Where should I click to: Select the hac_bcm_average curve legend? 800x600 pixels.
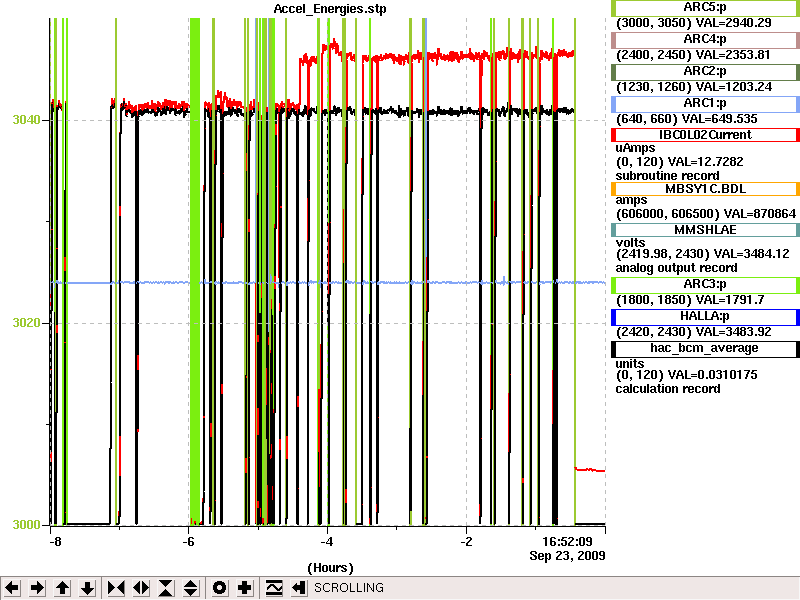pyautogui.click(x=705, y=348)
